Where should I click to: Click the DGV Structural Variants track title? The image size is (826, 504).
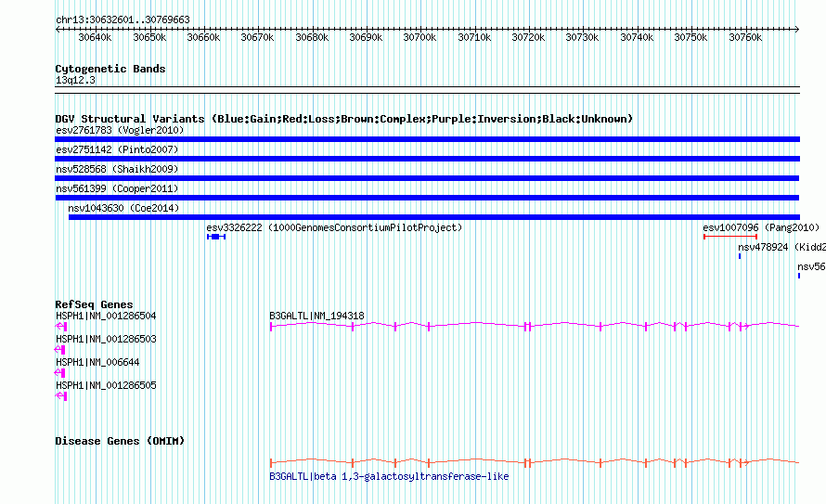[x=344, y=119]
